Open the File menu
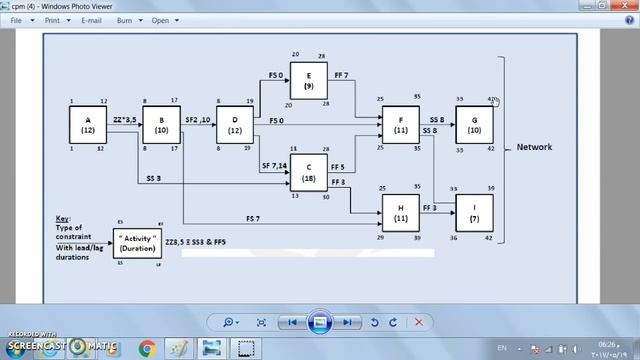This screenshot has height=360, width=640. [16, 20]
